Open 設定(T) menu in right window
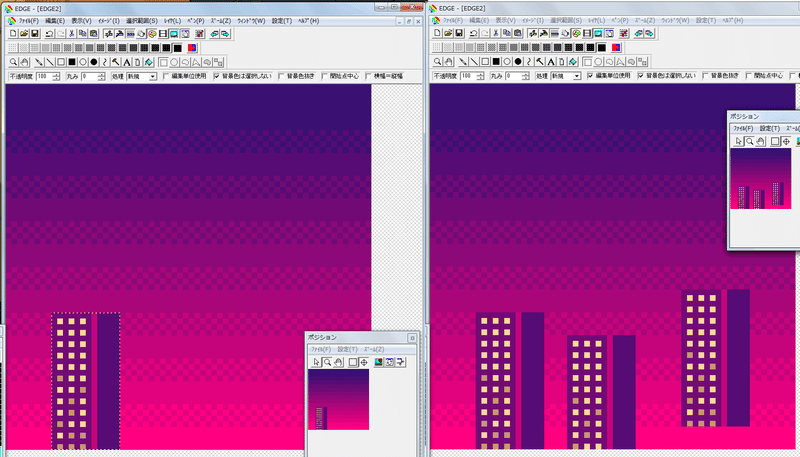Screen dimensions: 800x457 [706, 20]
